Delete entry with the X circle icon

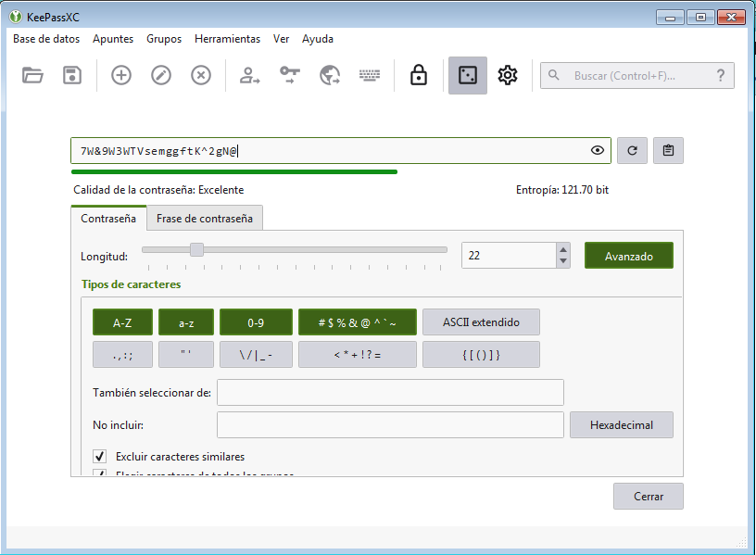[x=200, y=75]
